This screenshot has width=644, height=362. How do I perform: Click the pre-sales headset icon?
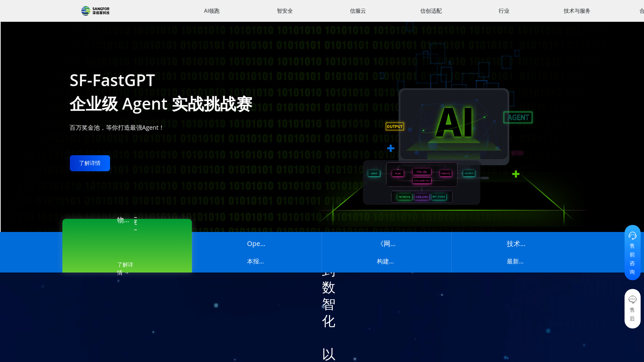[633, 236]
